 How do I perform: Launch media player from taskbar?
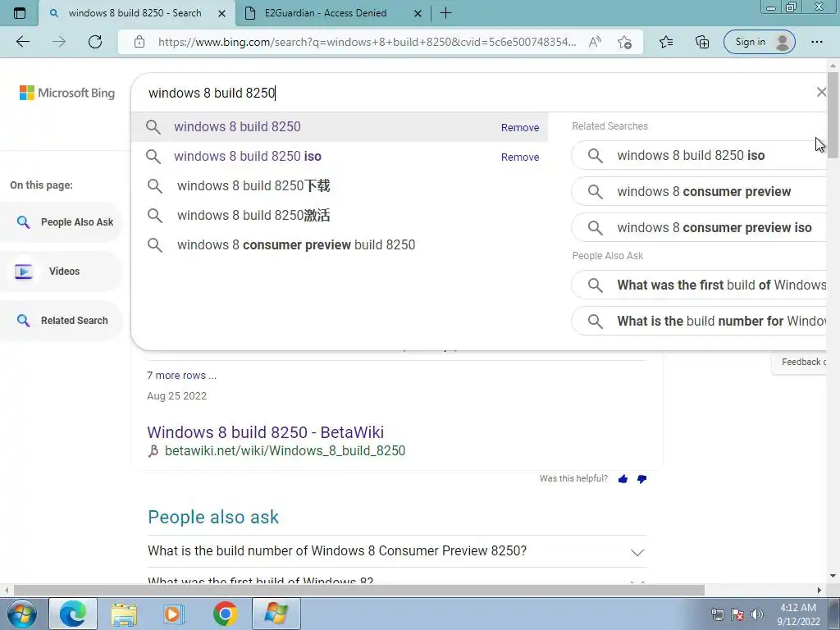[174, 614]
